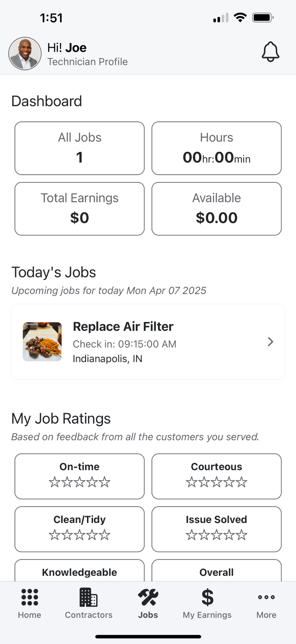Tap the More ellipsis icon
Screen dimensions: 296x644
pos(266,597)
